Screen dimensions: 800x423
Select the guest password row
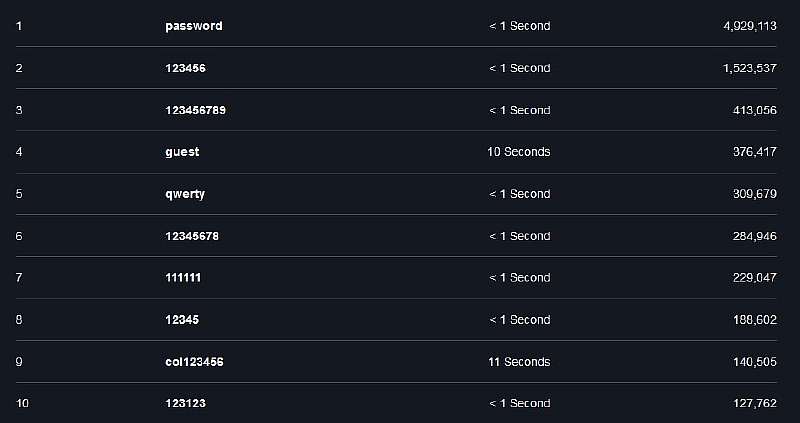point(182,152)
